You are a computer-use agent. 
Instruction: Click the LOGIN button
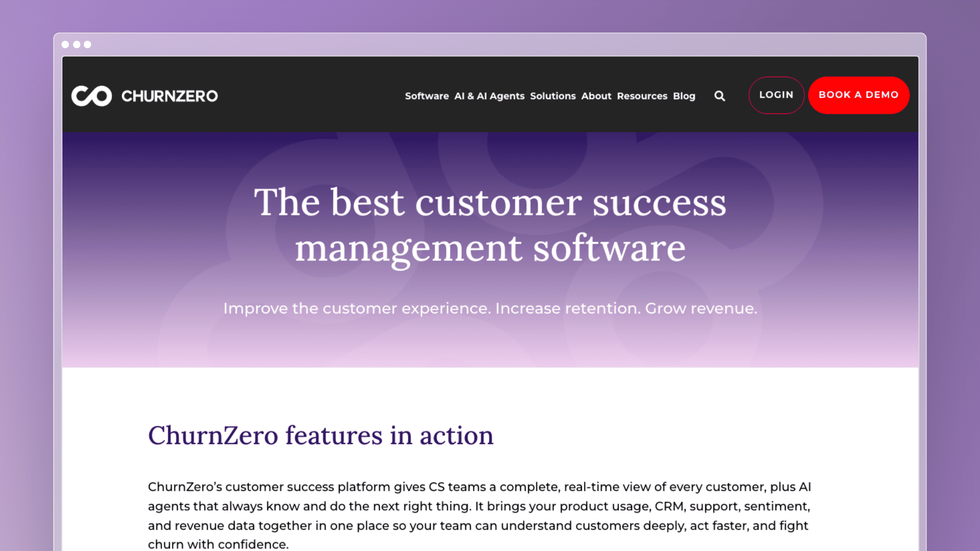(x=776, y=95)
